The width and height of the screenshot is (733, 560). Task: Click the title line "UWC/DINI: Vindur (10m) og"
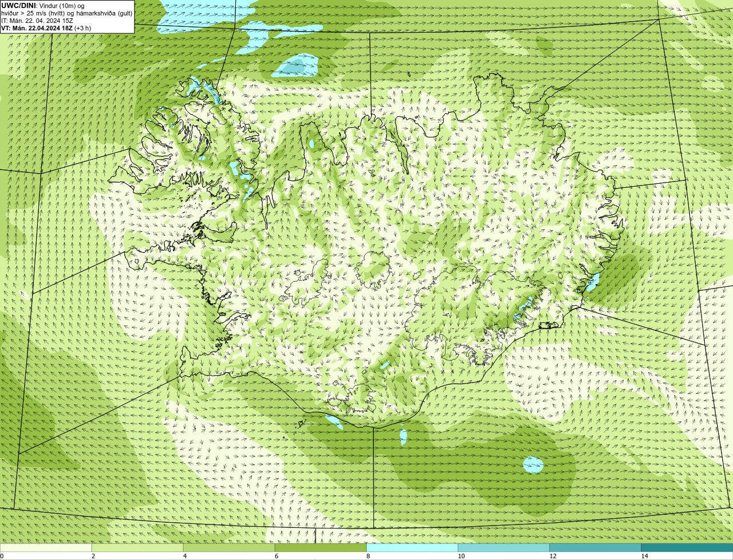pyautogui.click(x=43, y=6)
